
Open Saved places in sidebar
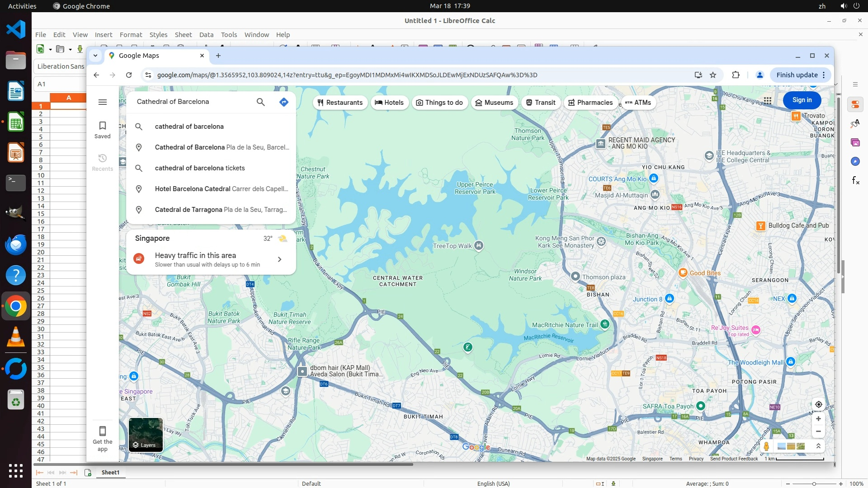pyautogui.click(x=103, y=130)
